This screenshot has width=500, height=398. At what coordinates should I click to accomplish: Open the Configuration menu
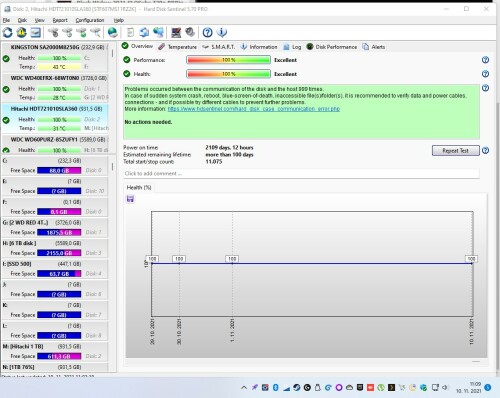(90, 20)
